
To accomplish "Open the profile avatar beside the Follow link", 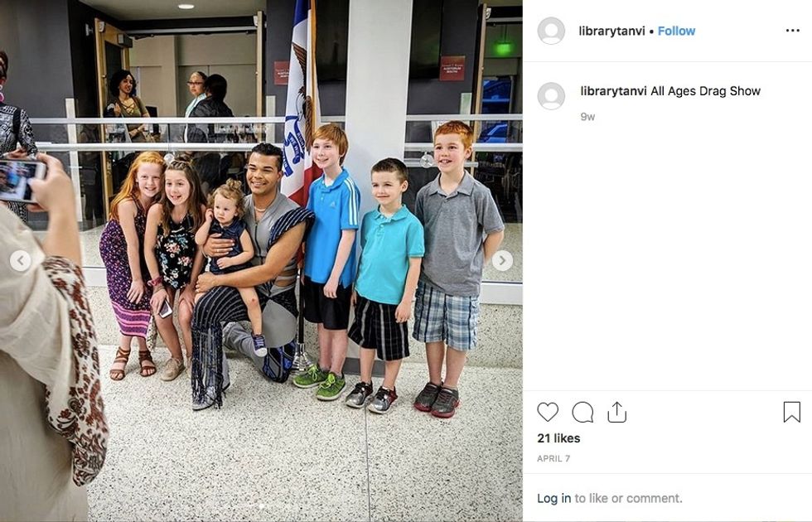I will click(551, 31).
